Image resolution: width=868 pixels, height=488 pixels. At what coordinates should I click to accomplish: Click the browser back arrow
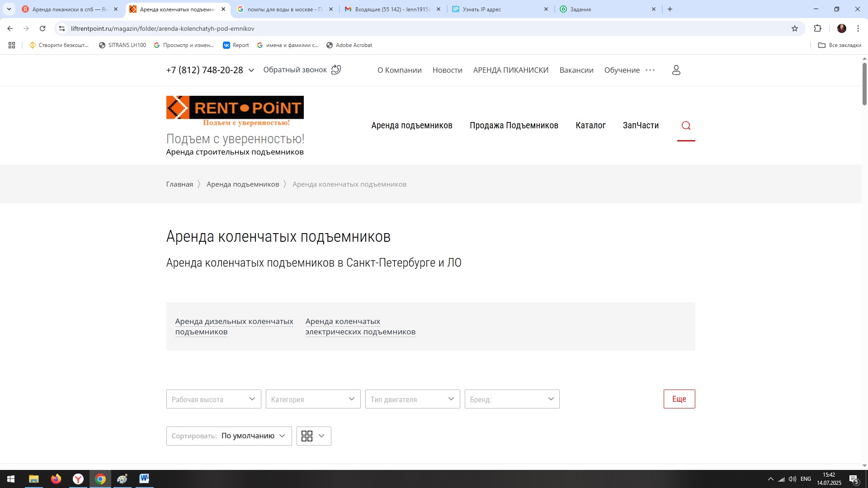pos(10,28)
